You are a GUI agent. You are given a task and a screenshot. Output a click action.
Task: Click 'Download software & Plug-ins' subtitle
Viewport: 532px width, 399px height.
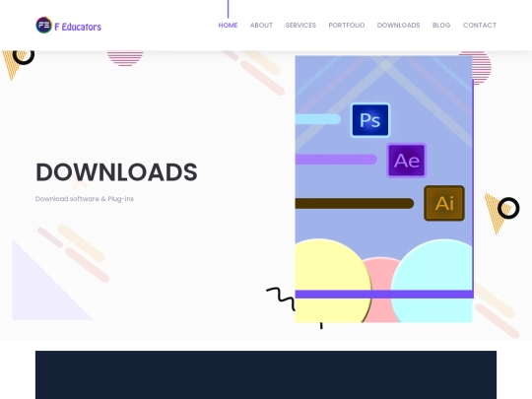85,199
